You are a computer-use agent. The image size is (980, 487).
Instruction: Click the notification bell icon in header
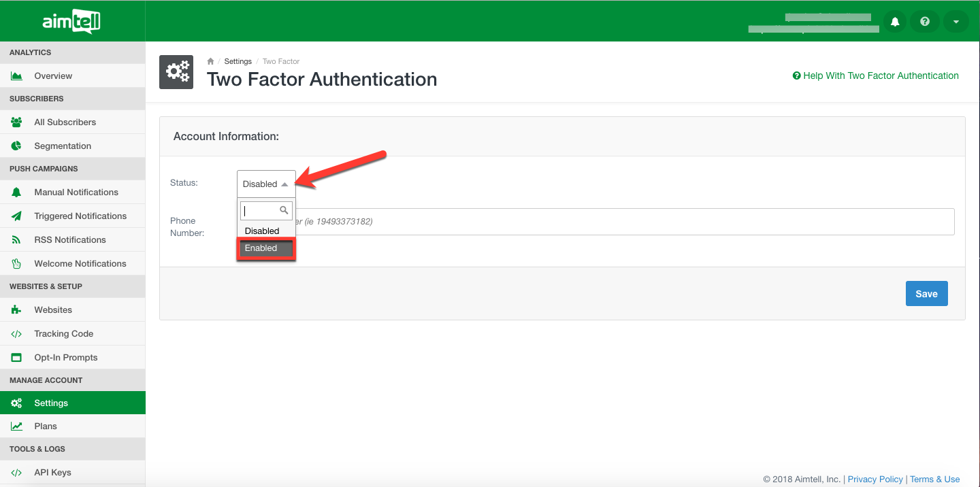click(895, 22)
